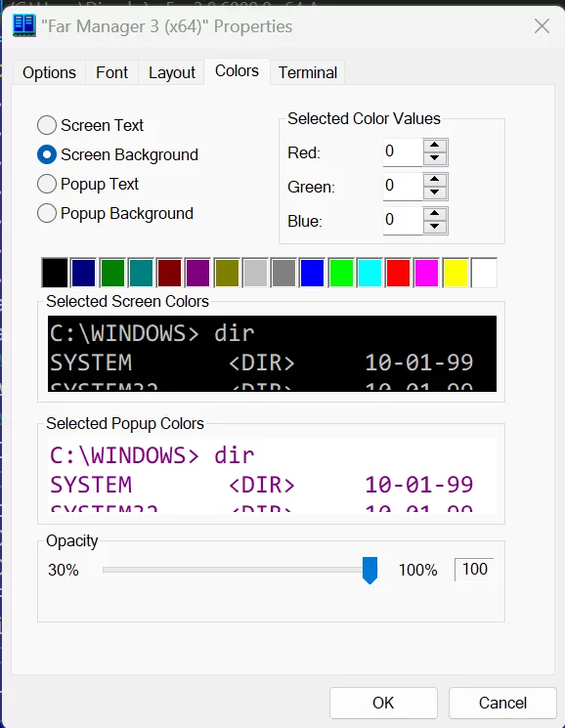Image resolution: width=565 pixels, height=728 pixels.
Task: Pick the dark gray swatch
Action: [x=283, y=273]
